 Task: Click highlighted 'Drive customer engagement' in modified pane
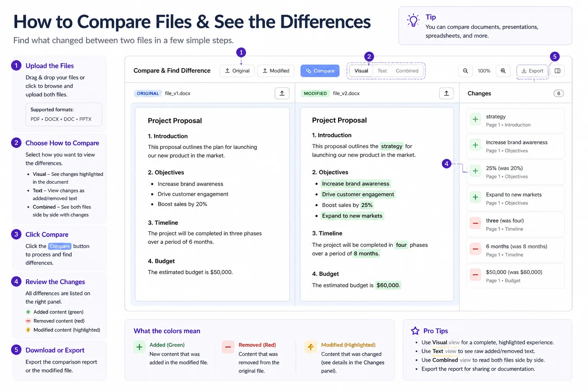358,194
